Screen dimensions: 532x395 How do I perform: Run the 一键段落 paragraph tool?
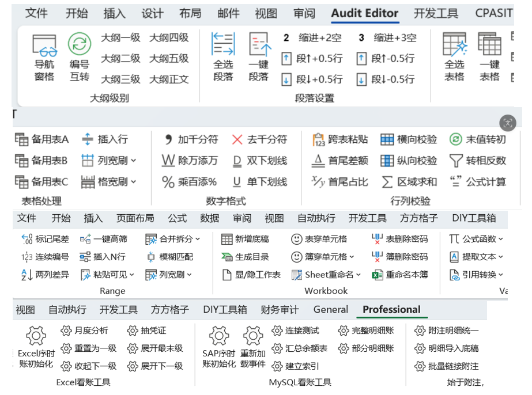tap(259, 58)
